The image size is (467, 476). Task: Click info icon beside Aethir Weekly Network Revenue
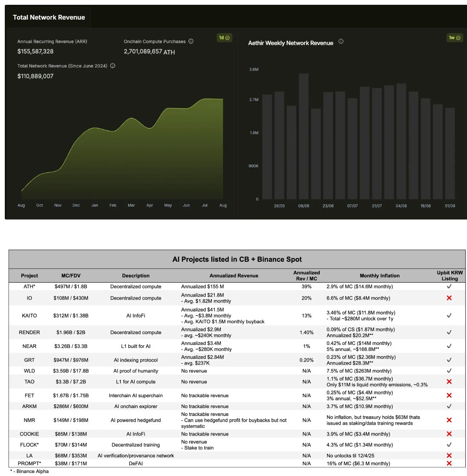click(x=341, y=41)
